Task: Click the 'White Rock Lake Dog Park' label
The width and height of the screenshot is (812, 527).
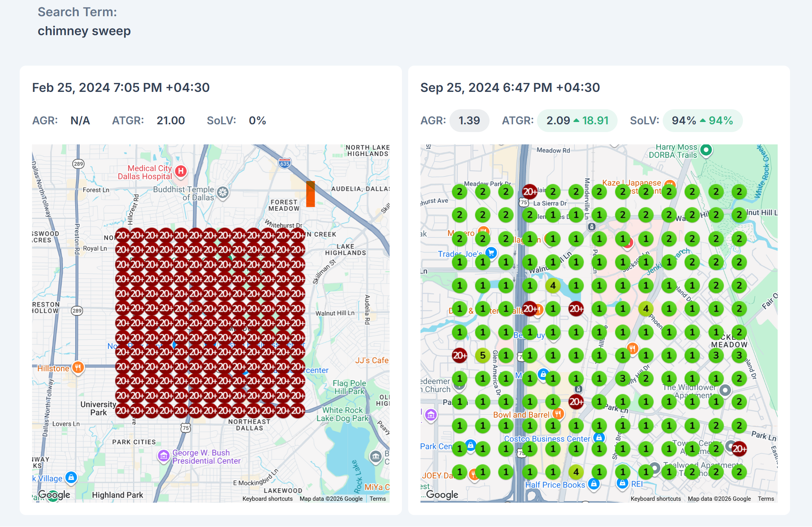Action: 343,414
